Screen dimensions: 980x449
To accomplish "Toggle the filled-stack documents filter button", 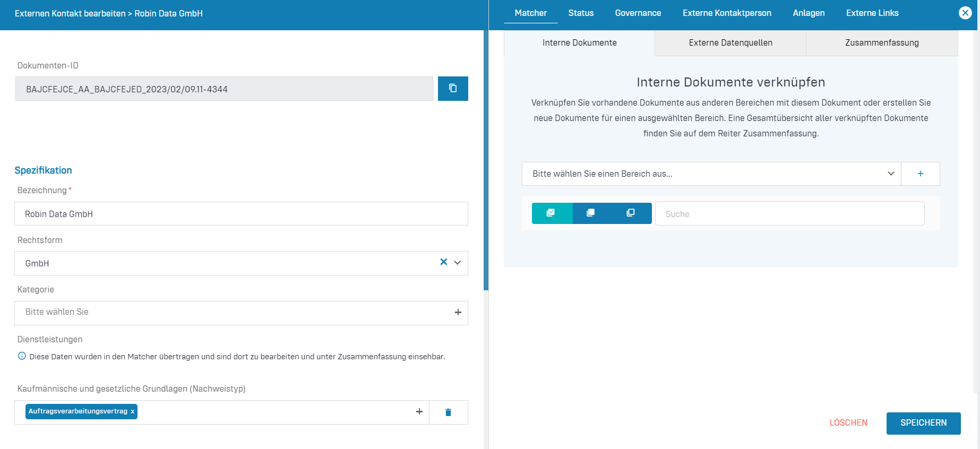I will coord(591,213).
